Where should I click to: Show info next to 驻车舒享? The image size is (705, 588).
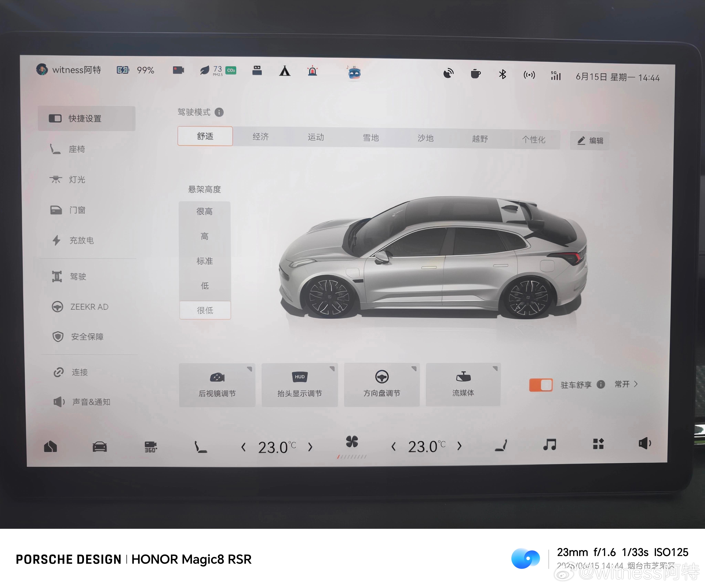[601, 385]
